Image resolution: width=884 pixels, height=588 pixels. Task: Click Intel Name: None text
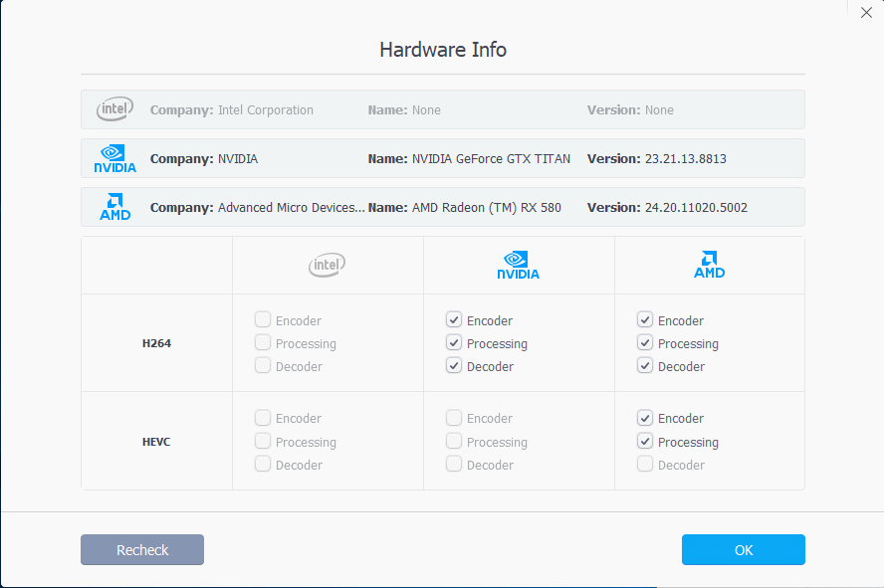tap(404, 109)
